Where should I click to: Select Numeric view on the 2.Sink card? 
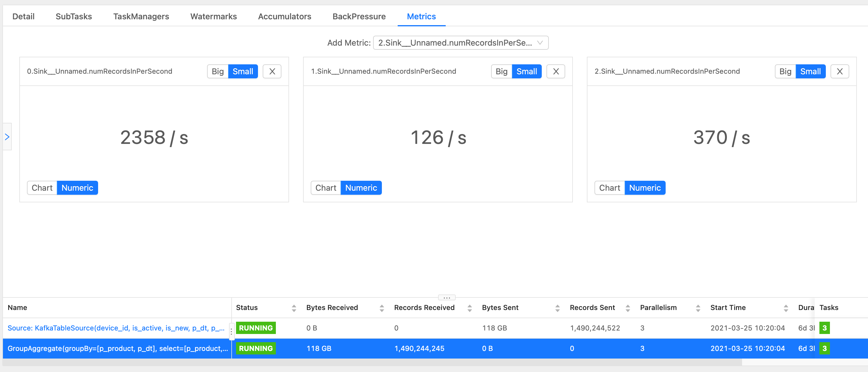pos(645,187)
